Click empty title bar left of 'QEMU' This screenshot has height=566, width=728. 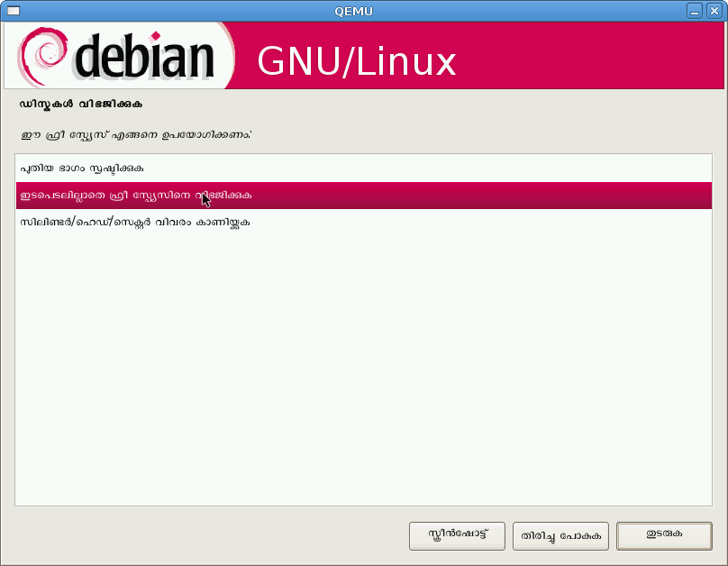(180, 11)
